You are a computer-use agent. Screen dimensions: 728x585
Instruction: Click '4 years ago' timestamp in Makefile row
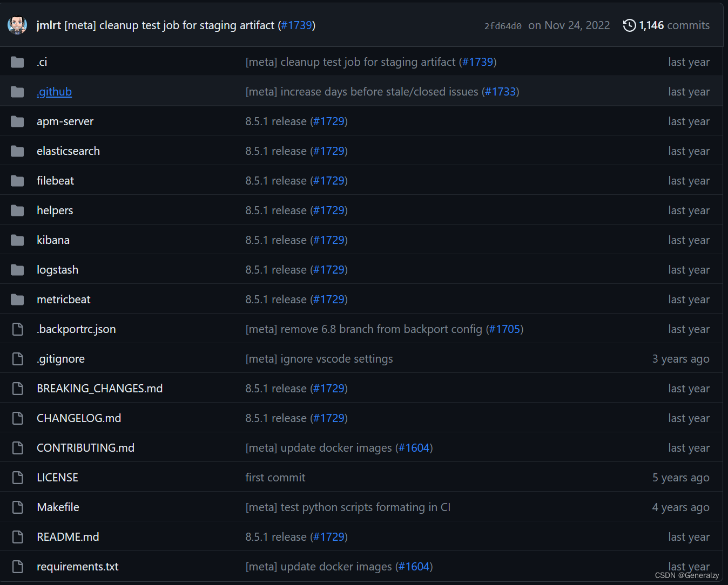pyautogui.click(x=680, y=507)
